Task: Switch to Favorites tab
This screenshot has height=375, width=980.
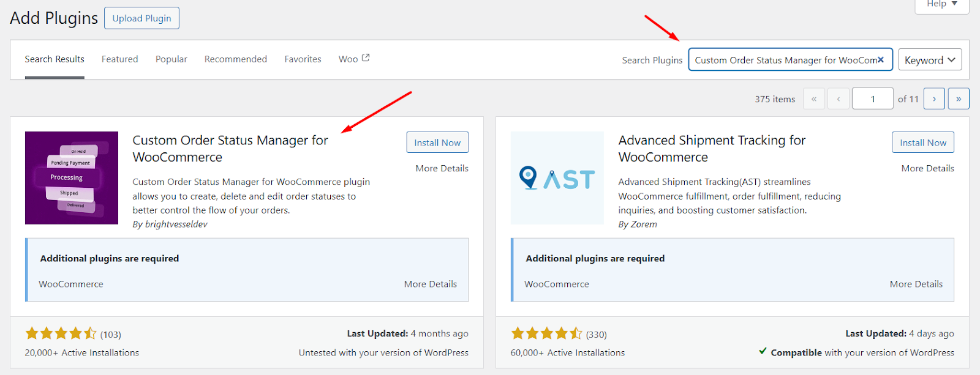Action: coord(303,59)
